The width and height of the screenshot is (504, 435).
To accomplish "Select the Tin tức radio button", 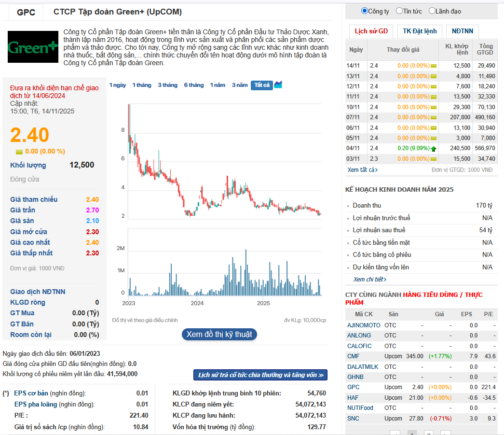I will coord(399,11).
